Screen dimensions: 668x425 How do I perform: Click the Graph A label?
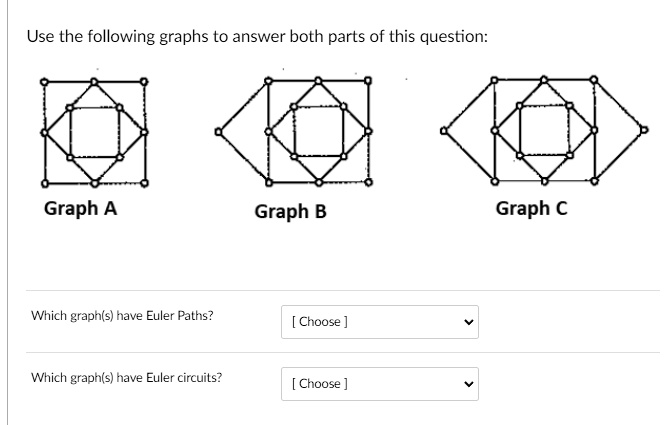click(81, 209)
